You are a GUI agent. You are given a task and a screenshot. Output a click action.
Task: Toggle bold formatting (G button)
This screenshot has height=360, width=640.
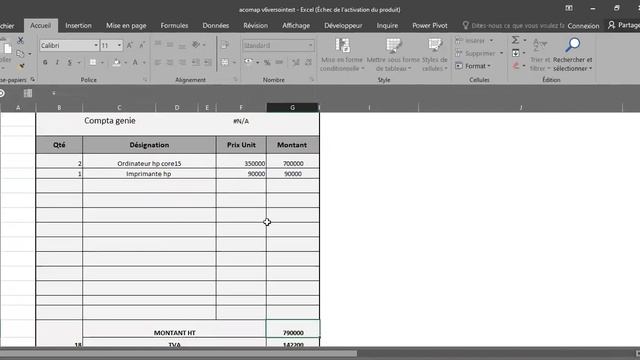click(45, 62)
